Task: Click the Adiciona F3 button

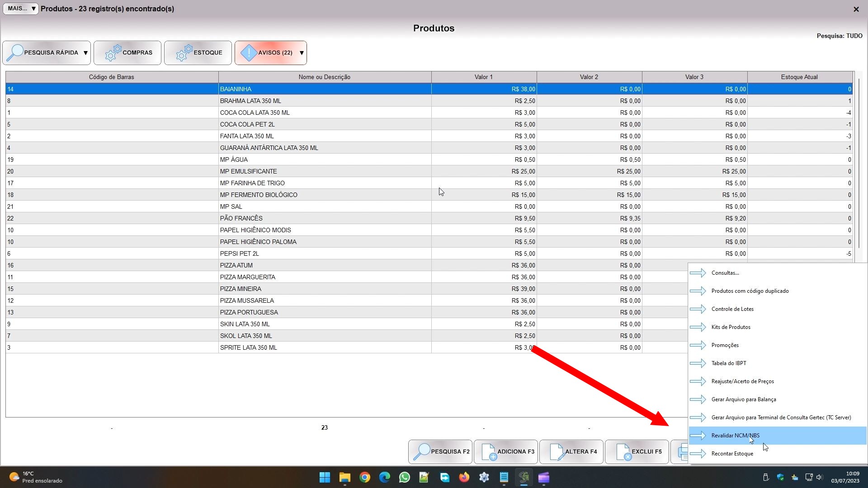Action: pos(506,452)
